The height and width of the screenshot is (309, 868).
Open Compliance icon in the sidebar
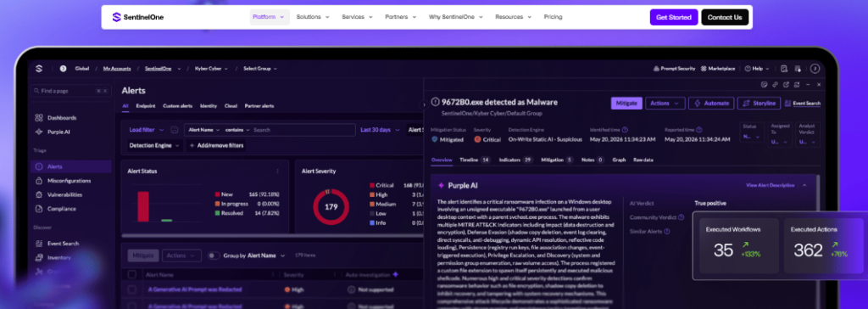pyautogui.click(x=39, y=209)
